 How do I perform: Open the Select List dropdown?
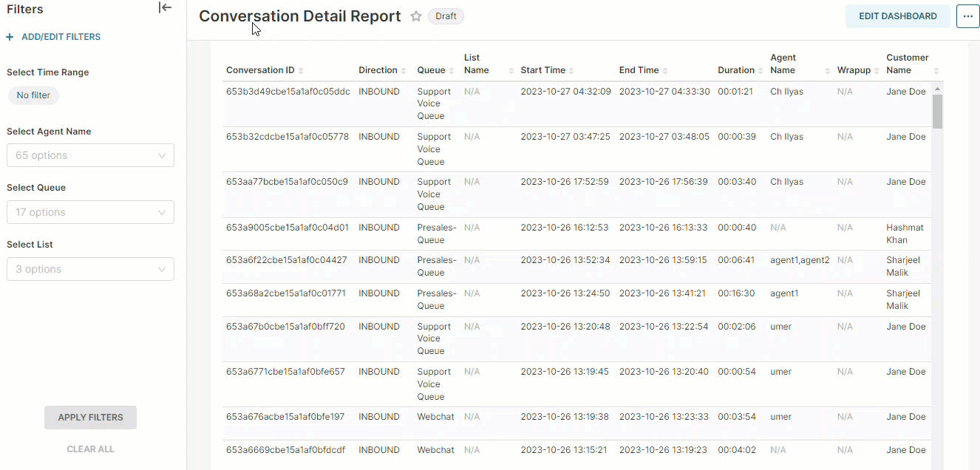[x=90, y=269]
